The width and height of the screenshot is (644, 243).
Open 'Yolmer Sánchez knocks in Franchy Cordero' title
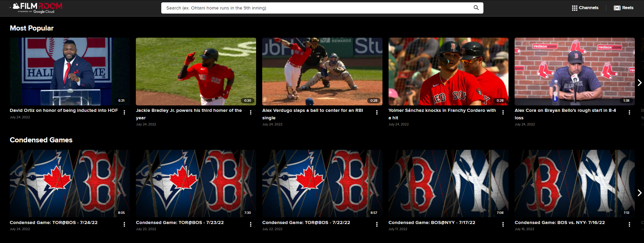pos(442,114)
